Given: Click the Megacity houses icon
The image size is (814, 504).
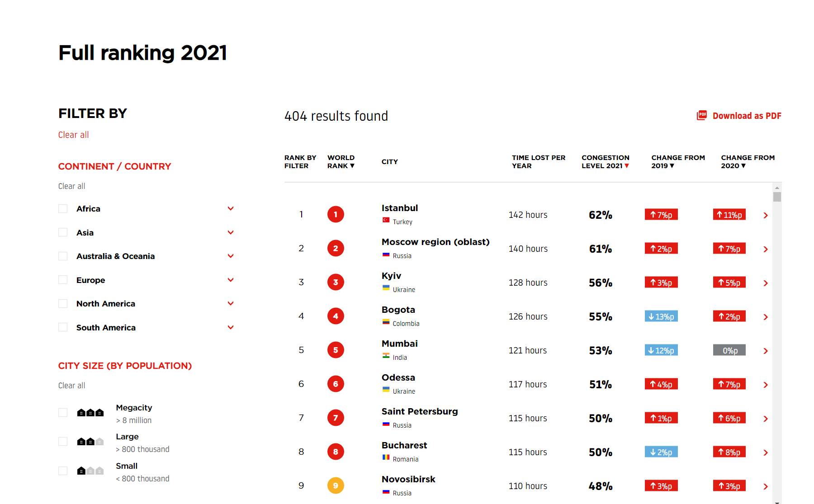Looking at the screenshot, I should tap(90, 413).
